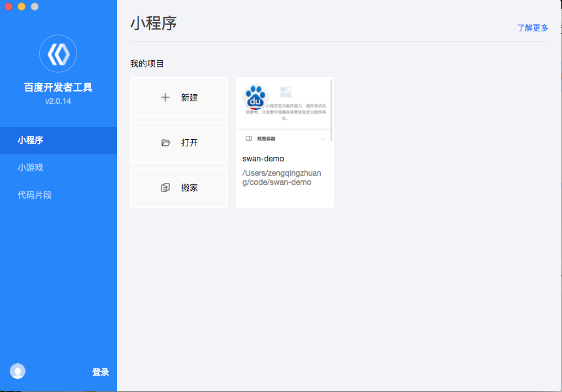This screenshot has width=562, height=392.
Task: Click the 登录 login link
Action: (x=101, y=372)
